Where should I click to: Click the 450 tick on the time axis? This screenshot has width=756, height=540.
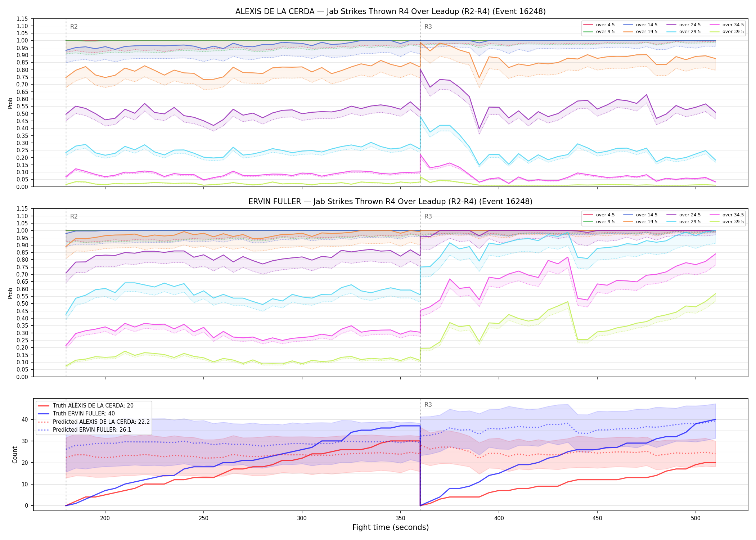pyautogui.click(x=597, y=518)
